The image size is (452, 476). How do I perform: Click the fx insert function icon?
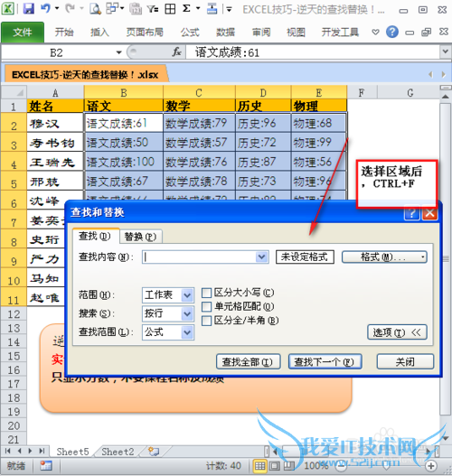tap(176, 52)
